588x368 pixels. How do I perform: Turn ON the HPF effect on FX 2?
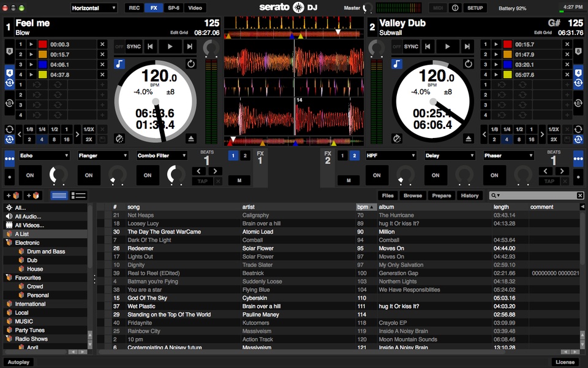(x=376, y=175)
